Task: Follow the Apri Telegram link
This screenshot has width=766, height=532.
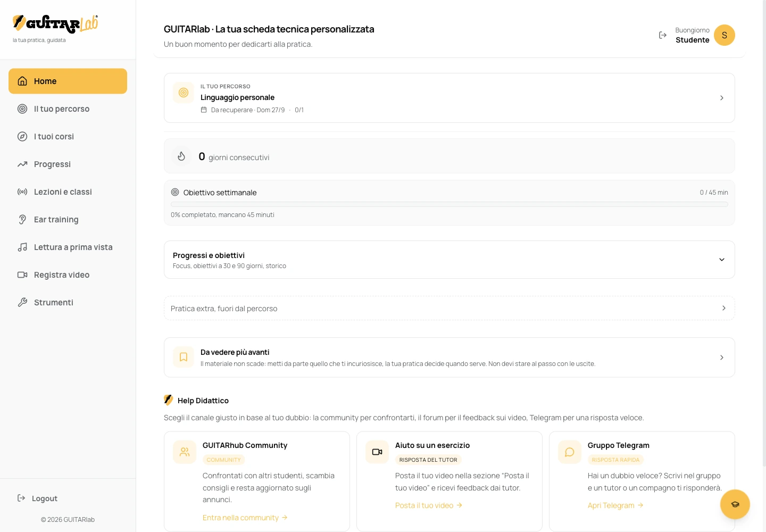Action: click(x=615, y=505)
